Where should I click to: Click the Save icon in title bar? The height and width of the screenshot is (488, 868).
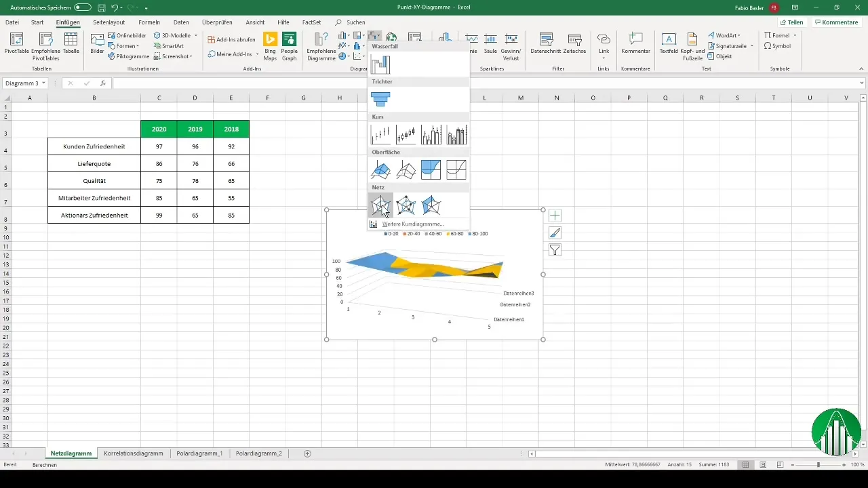tap(101, 7)
